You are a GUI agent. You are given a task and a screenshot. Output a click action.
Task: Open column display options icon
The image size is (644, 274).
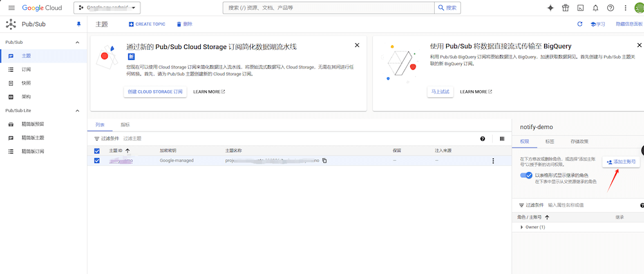point(502,139)
